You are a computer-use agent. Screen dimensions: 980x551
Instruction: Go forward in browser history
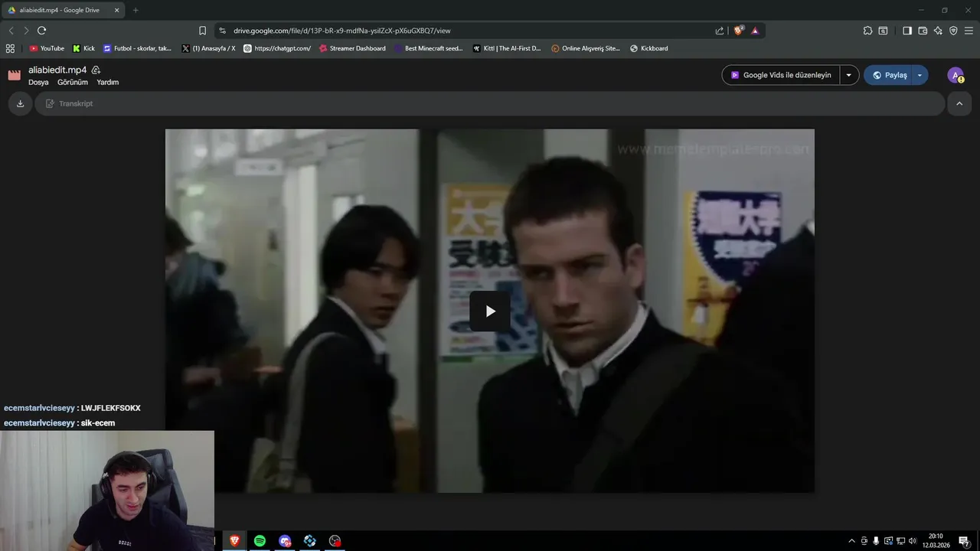[26, 31]
